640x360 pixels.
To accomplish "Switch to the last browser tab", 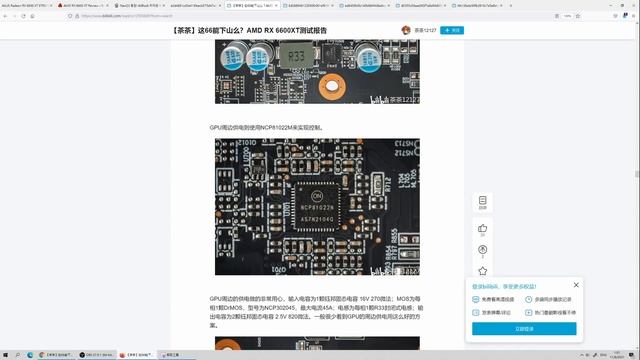I will point(478,6).
